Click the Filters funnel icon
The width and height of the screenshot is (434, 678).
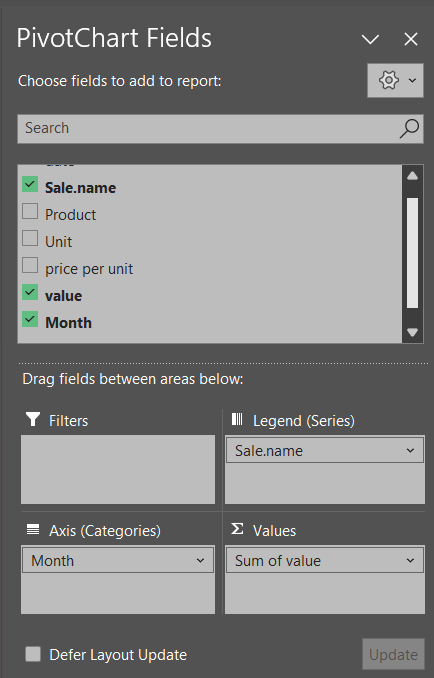33,419
